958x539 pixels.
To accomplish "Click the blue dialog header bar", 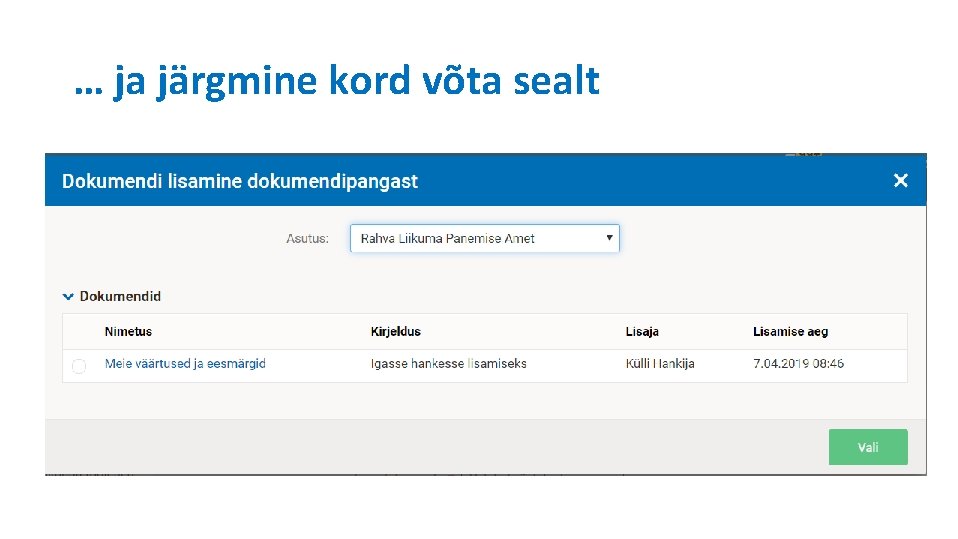I will [x=650, y=181].
